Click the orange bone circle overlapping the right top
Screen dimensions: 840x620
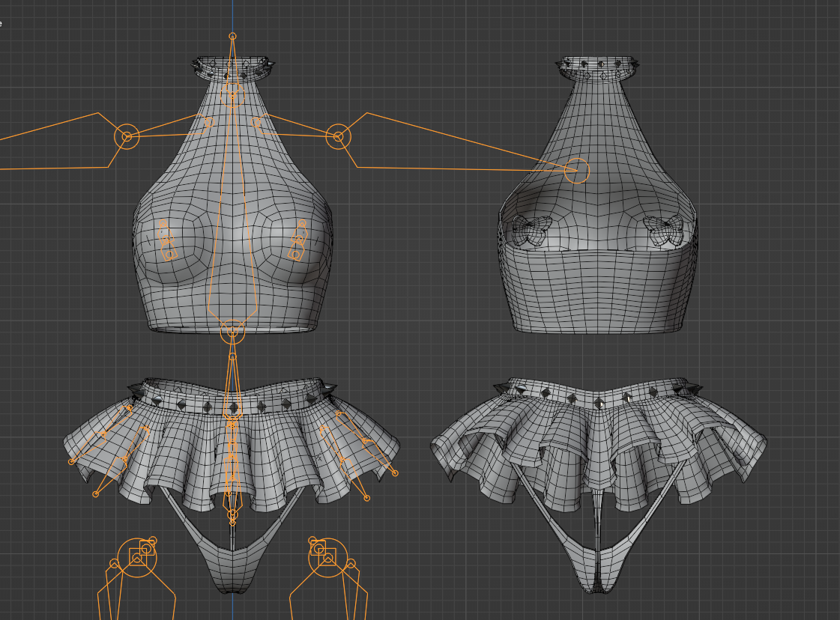pos(577,171)
